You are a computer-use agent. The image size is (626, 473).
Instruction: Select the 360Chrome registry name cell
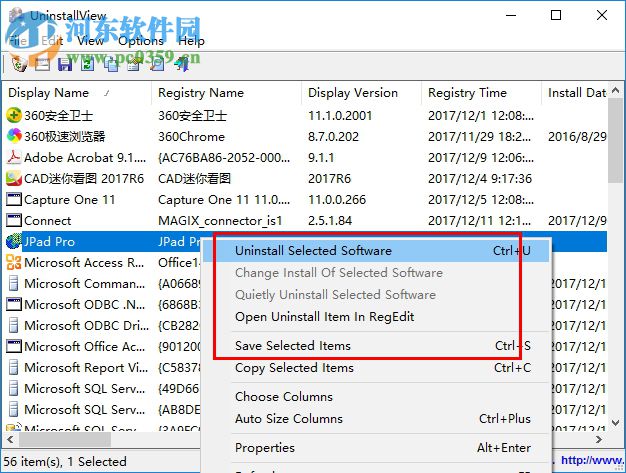pyautogui.click(x=191, y=137)
